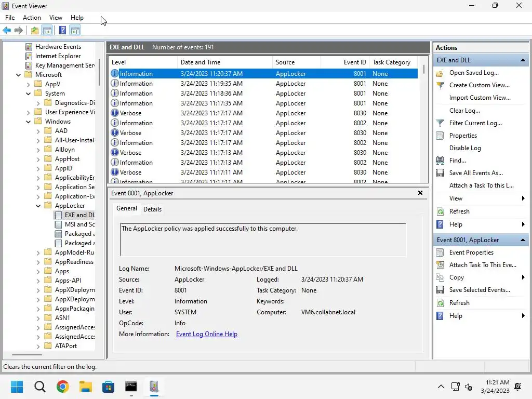532x399 pixels.
Task: Click the Find binoculars icon
Action: tap(440, 161)
